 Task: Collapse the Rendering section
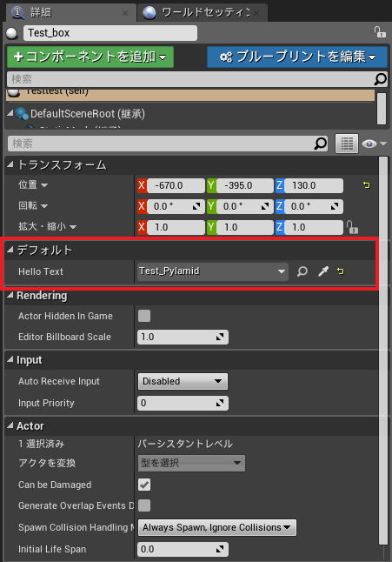pyautogui.click(x=10, y=295)
